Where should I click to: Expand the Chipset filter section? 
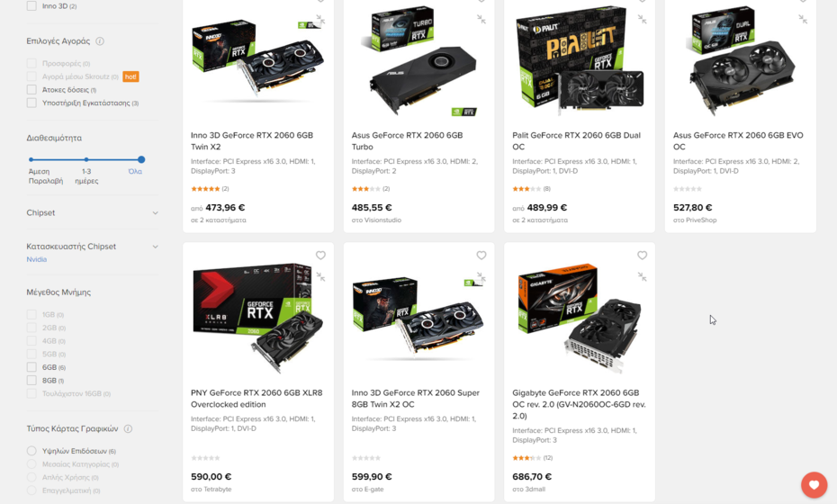coord(93,212)
